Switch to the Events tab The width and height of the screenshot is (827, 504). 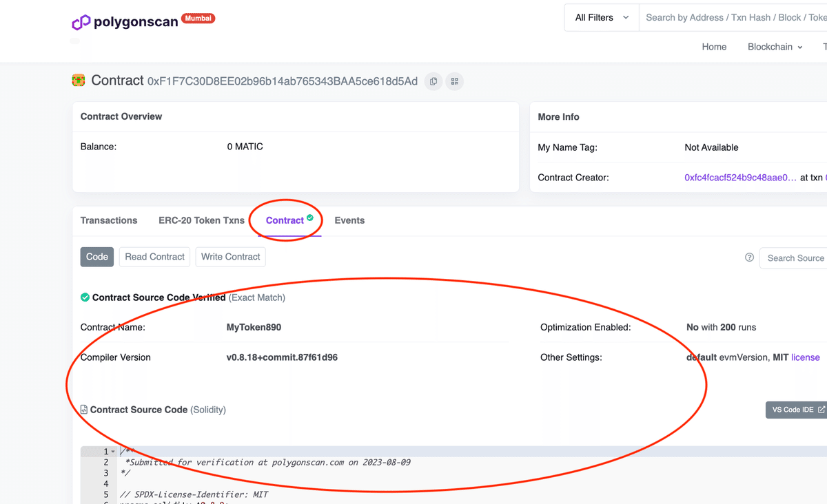pyautogui.click(x=349, y=220)
